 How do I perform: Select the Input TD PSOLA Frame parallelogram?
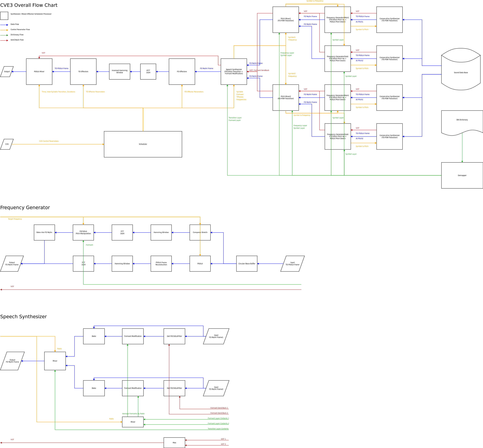tap(292, 263)
